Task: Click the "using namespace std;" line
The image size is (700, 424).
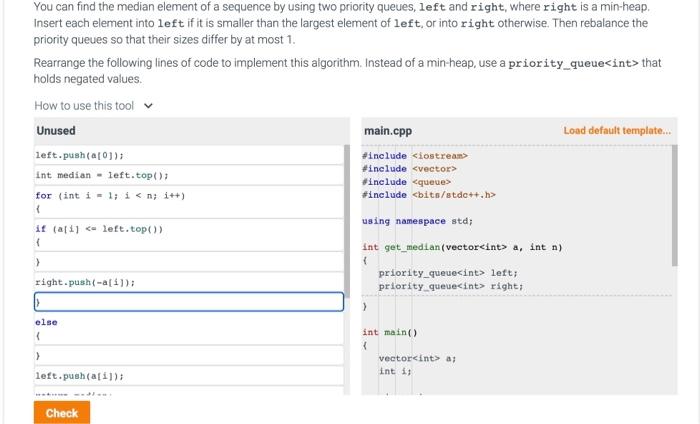Action: pyautogui.click(x=417, y=221)
